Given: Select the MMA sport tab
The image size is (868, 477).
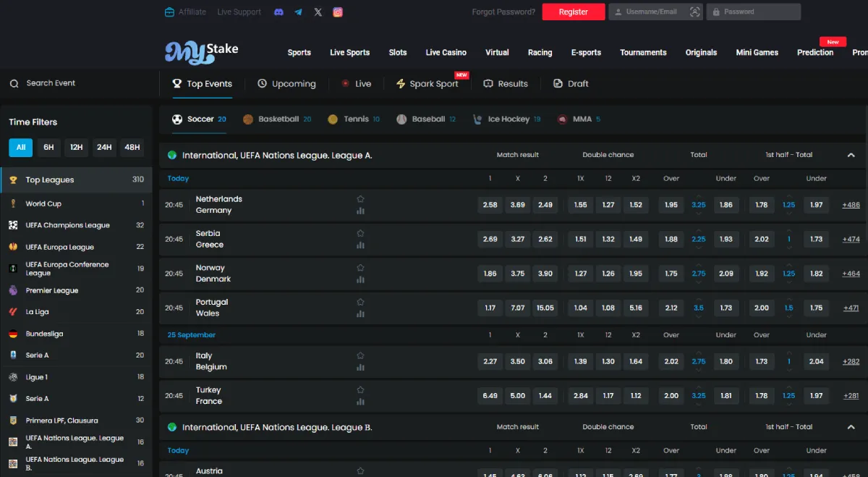Looking at the screenshot, I should [579, 119].
